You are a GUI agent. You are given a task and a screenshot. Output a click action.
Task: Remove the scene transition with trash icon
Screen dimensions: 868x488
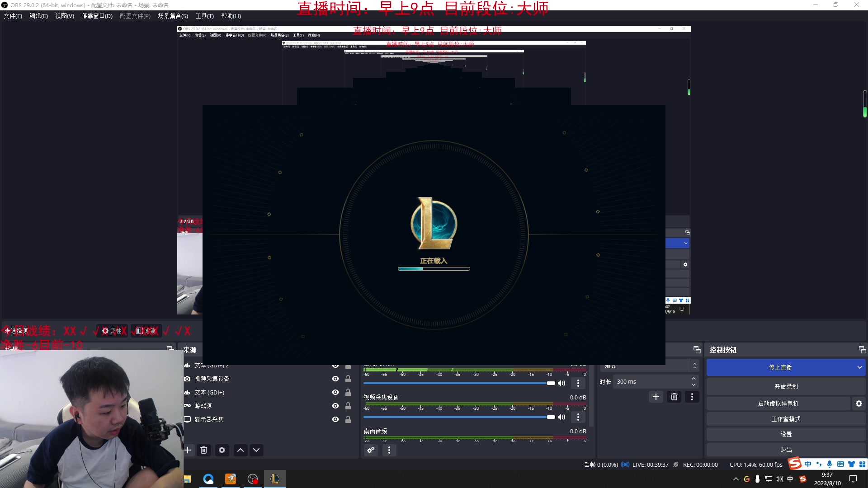(674, 397)
